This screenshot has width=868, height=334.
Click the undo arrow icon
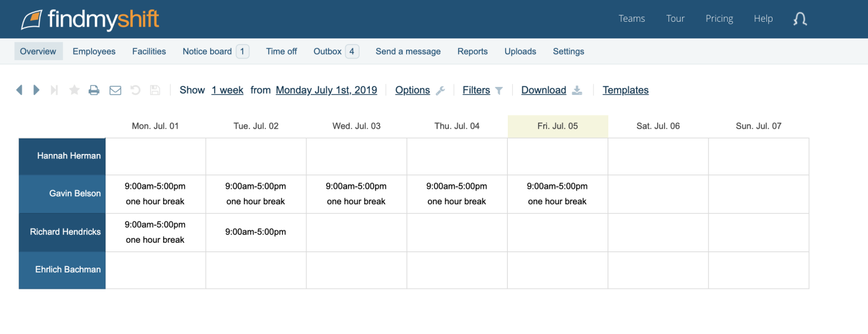135,90
